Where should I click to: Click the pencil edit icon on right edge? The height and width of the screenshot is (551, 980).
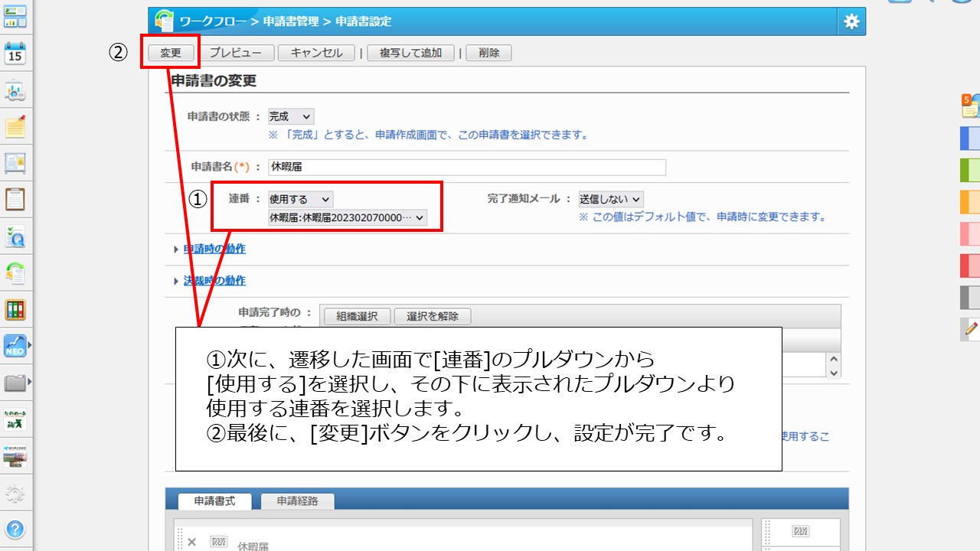[x=971, y=329]
